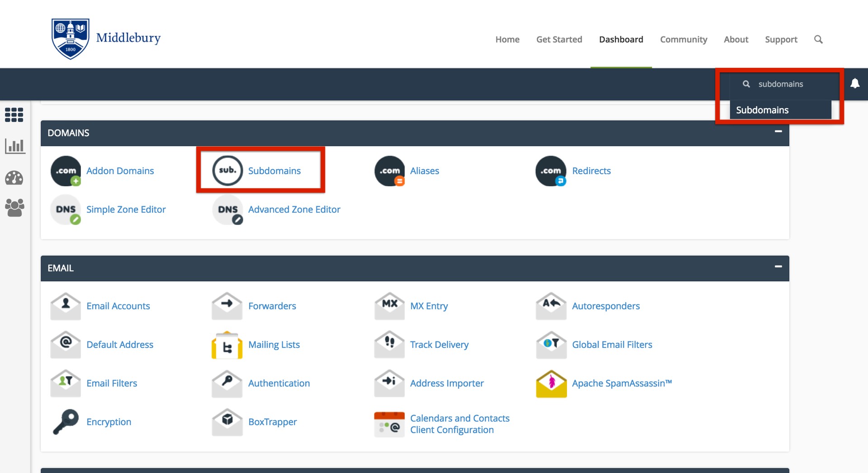Open the Encryption key icon
The image size is (868, 473).
click(x=66, y=422)
